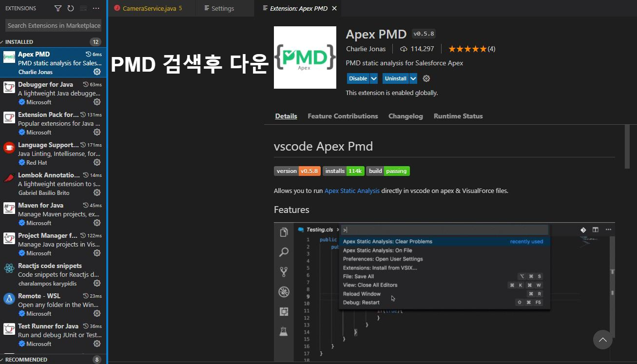
Task: Select Debugger for Java extension
Action: coord(53,93)
